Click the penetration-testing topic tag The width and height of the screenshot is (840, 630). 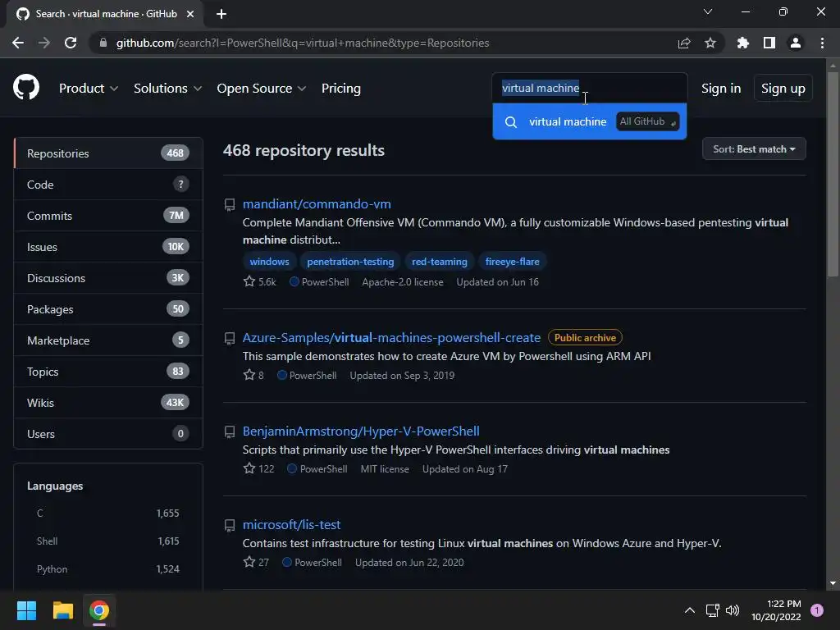350,262
